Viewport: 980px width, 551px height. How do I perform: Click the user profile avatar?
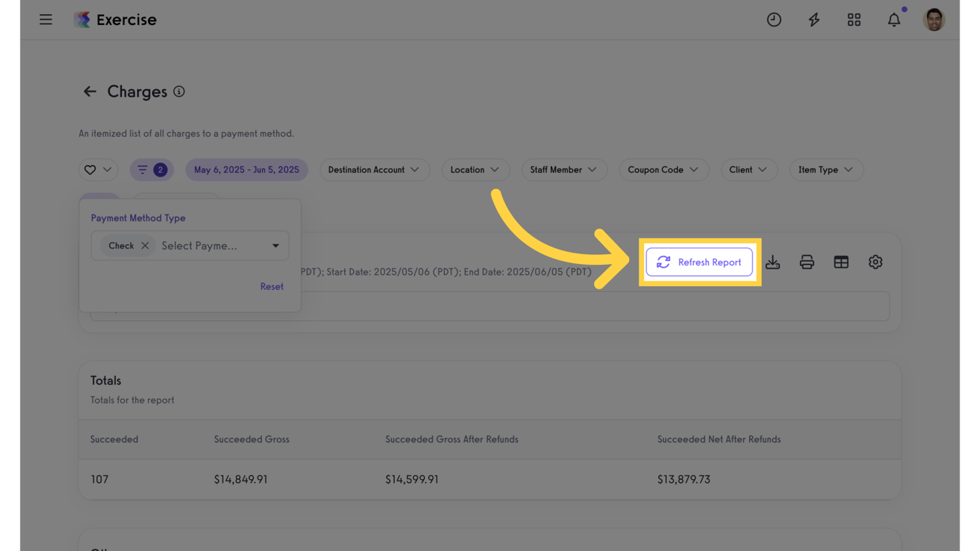click(933, 20)
